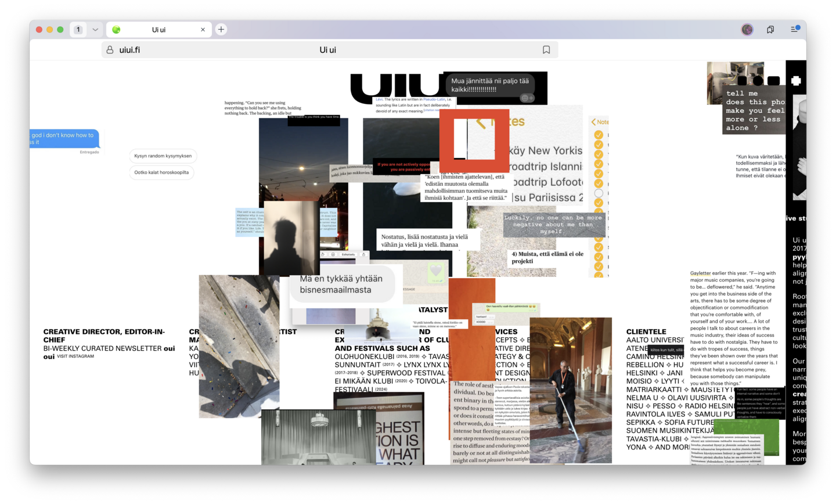Click the 'AND FESTIVALS SUCH AS' heading

pos(383,348)
